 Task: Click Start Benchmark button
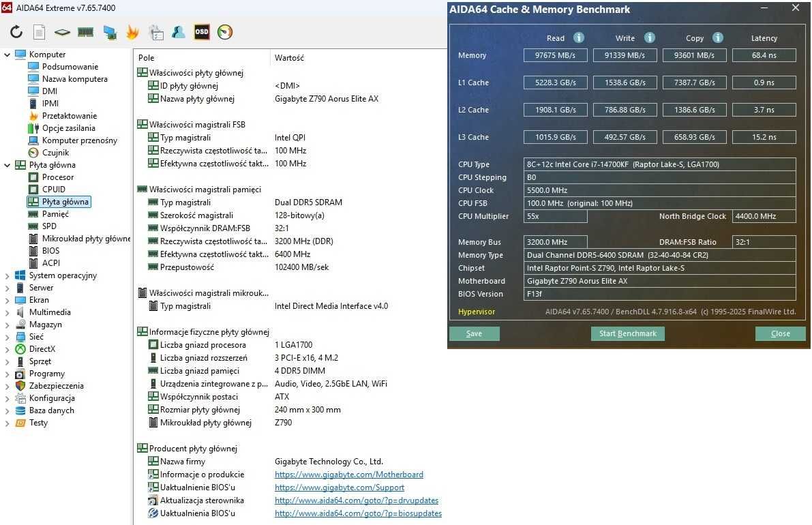pyautogui.click(x=628, y=333)
